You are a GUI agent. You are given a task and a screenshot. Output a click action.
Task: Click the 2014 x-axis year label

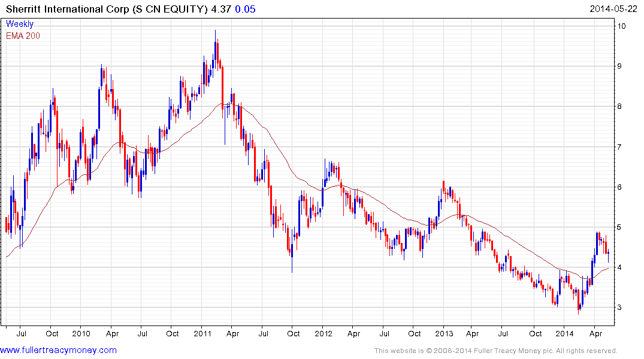point(565,333)
